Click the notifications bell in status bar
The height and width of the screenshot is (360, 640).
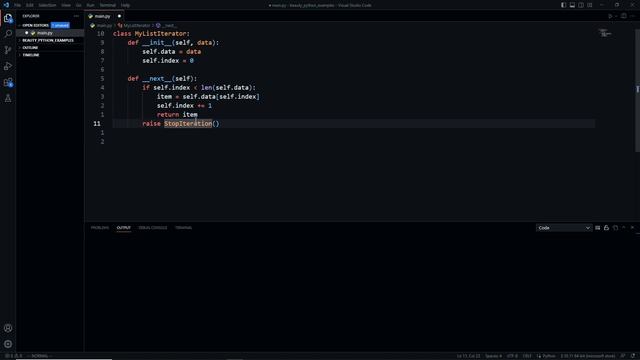coord(633,356)
